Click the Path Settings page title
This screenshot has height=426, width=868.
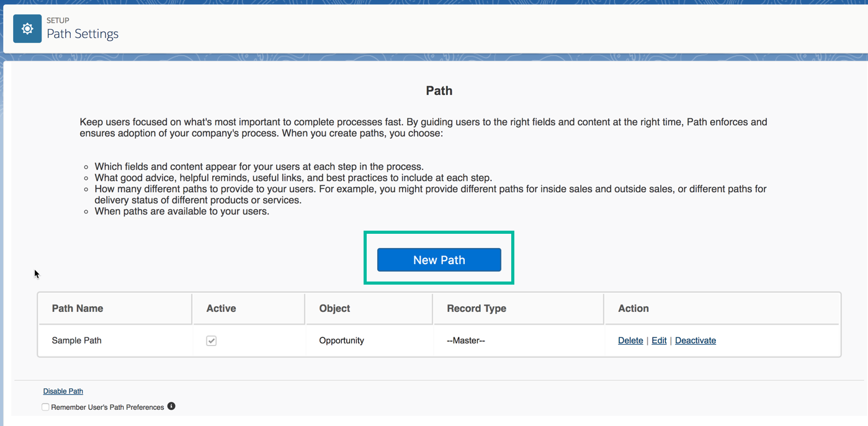(x=82, y=34)
